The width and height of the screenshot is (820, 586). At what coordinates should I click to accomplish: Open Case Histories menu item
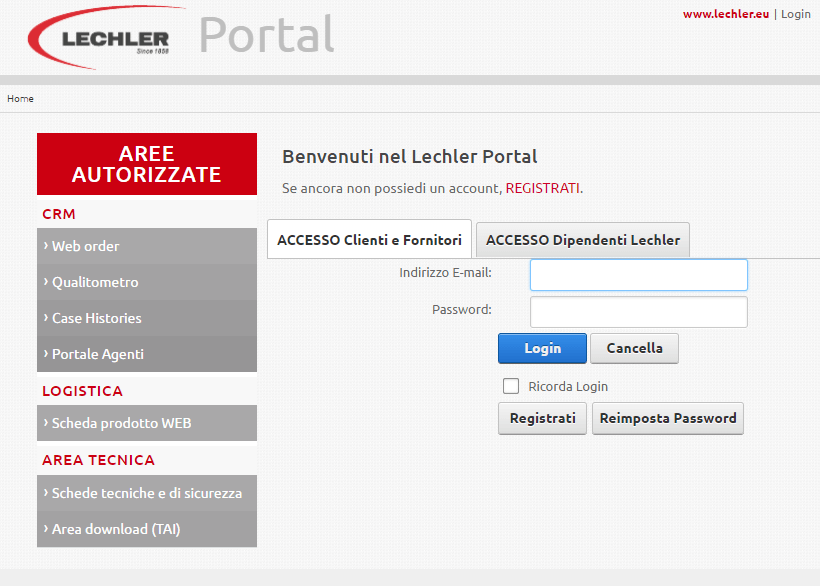tap(147, 318)
